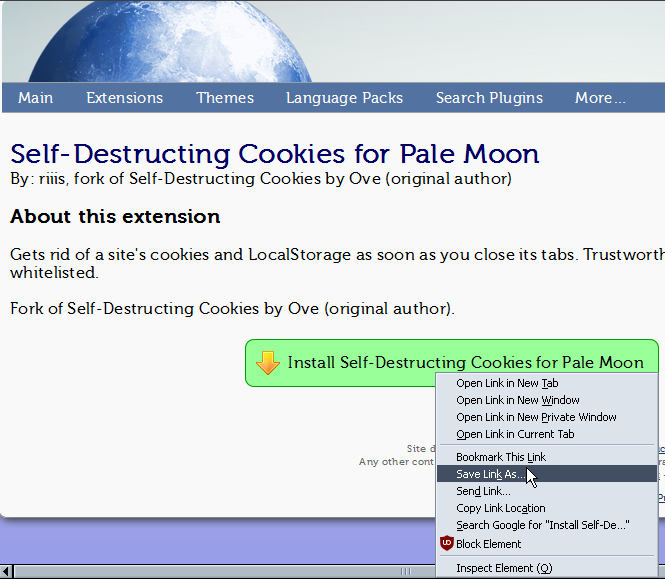This screenshot has width=665, height=579.
Task: Click the About this extension heading
Action: pyautogui.click(x=115, y=216)
